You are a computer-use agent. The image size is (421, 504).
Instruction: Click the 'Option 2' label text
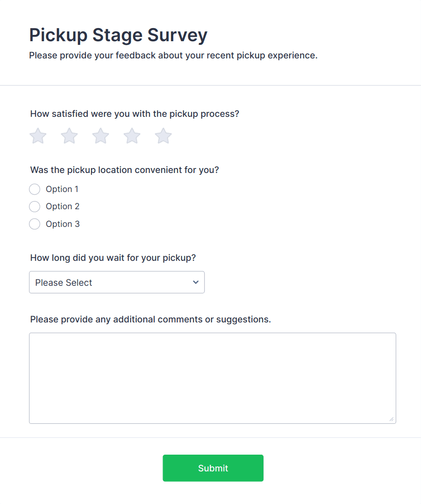62,206
